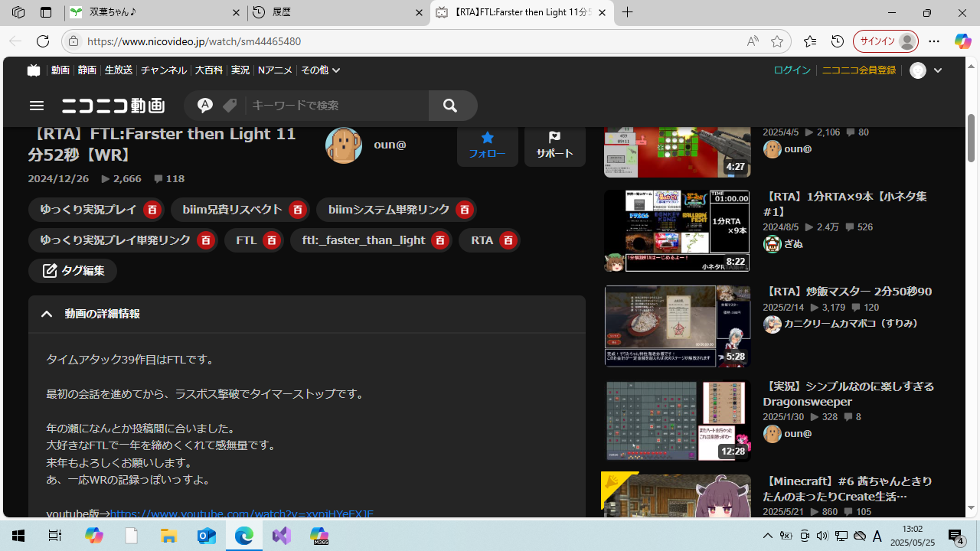Click the サインイン button in Edge toolbar
980x551 pixels.
click(x=886, y=41)
